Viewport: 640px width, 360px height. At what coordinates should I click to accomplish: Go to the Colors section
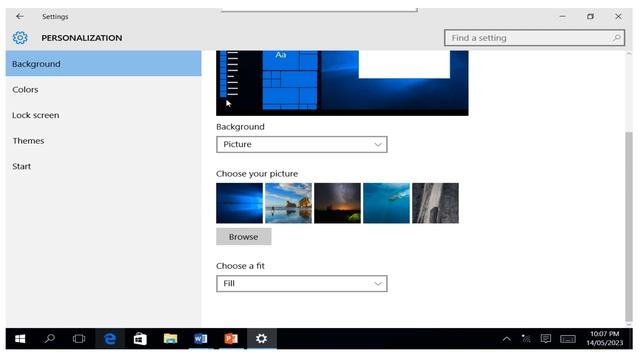[103, 89]
